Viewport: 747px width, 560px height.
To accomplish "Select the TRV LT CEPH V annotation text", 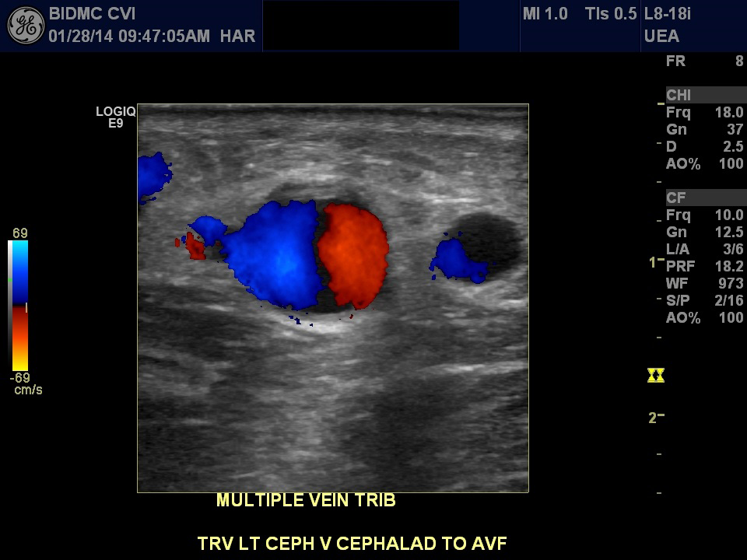I will click(352, 543).
